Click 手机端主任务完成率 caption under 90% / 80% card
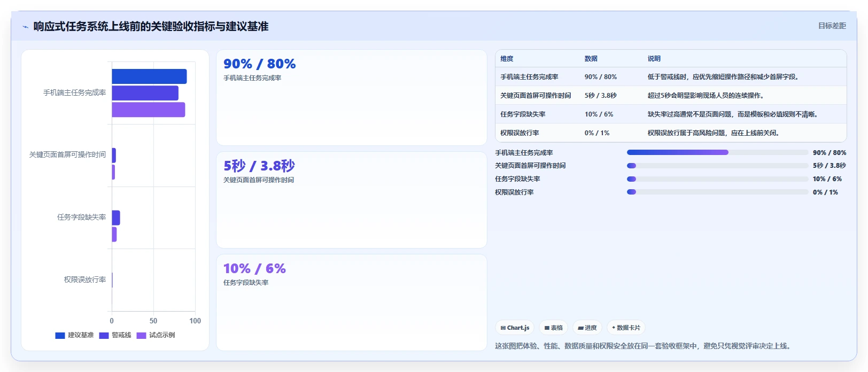 click(252, 78)
